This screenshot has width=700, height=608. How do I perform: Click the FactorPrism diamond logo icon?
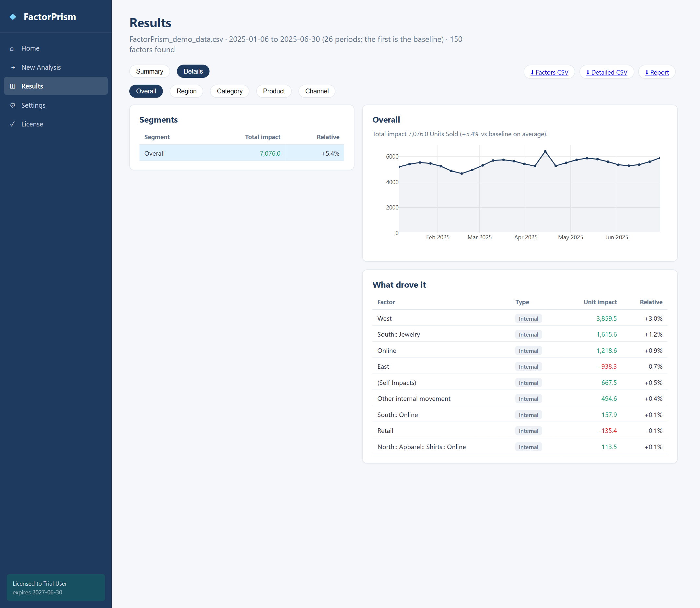13,17
